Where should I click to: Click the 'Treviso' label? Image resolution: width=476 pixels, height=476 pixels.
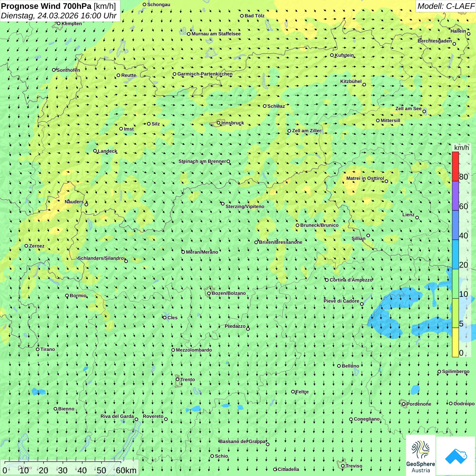(x=354, y=466)
